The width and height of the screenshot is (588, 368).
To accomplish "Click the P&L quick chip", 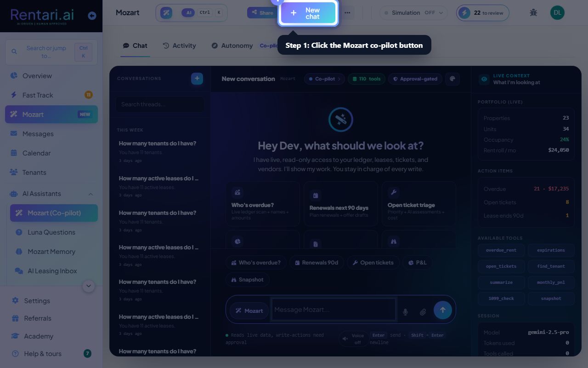I will (x=418, y=263).
